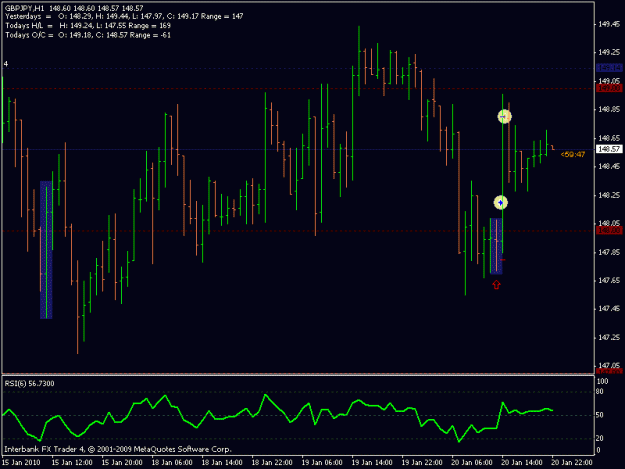625x469 pixels.
Task: Click the 100 level on RSI scale
Action: coord(602,381)
